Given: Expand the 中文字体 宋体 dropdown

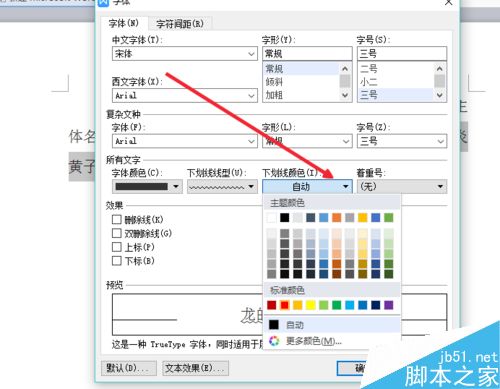Looking at the screenshot, I should pyautogui.click(x=185, y=54).
